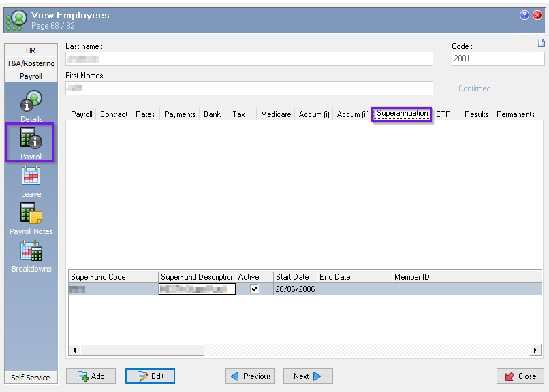Expand the T&A/Rostering sidebar section
This screenshot has width=549, height=392.
tap(31, 63)
